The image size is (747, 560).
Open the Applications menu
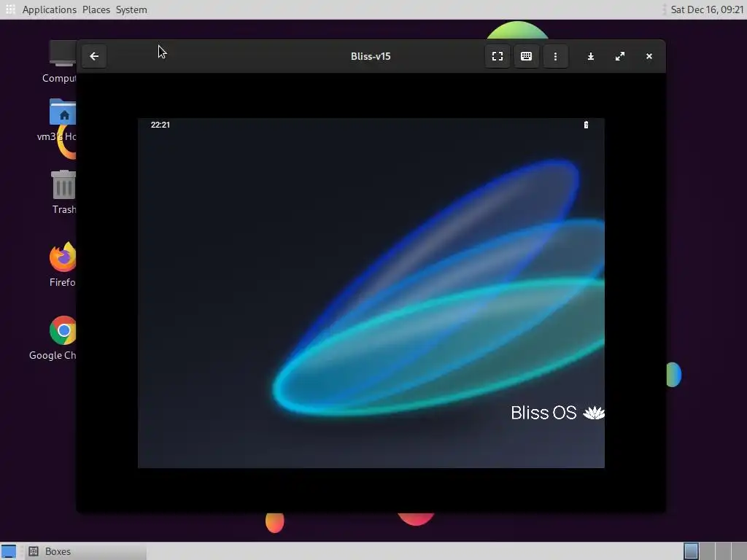[x=49, y=9]
